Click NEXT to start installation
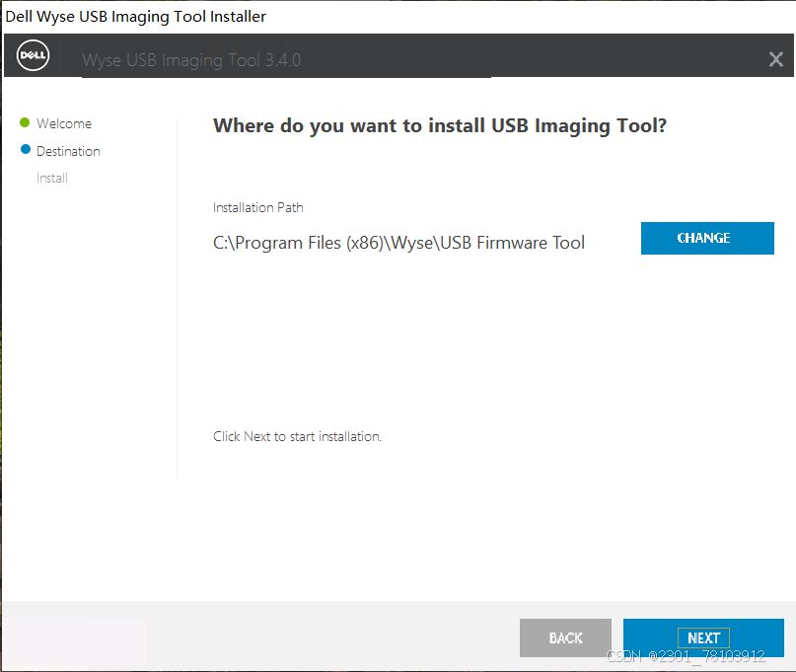 (703, 637)
